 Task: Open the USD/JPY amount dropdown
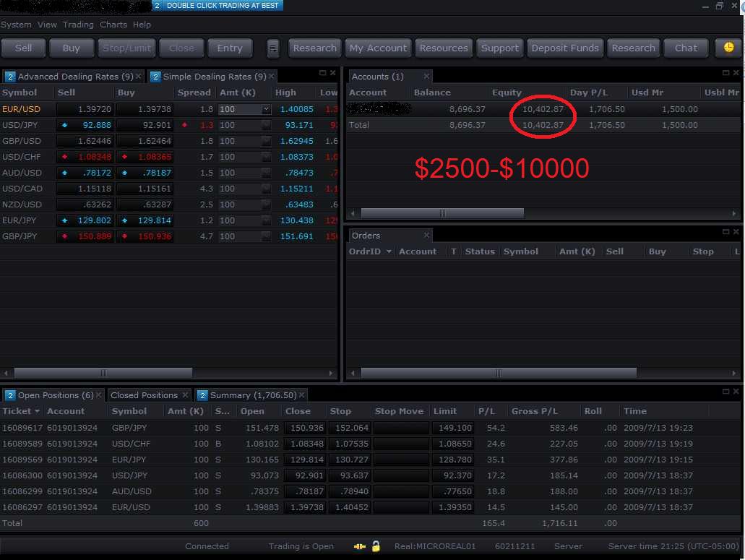pyautogui.click(x=266, y=125)
